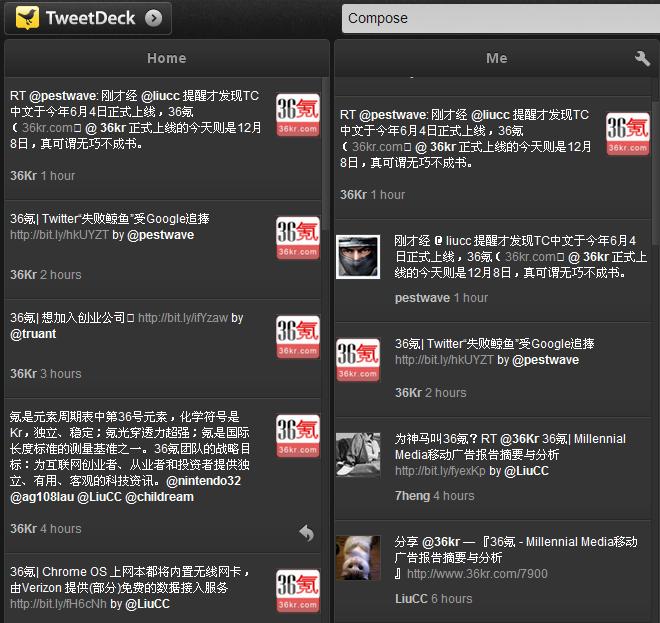The image size is (660, 623).
Task: Open the TweetDeck arrow menu button
Action: point(154,18)
